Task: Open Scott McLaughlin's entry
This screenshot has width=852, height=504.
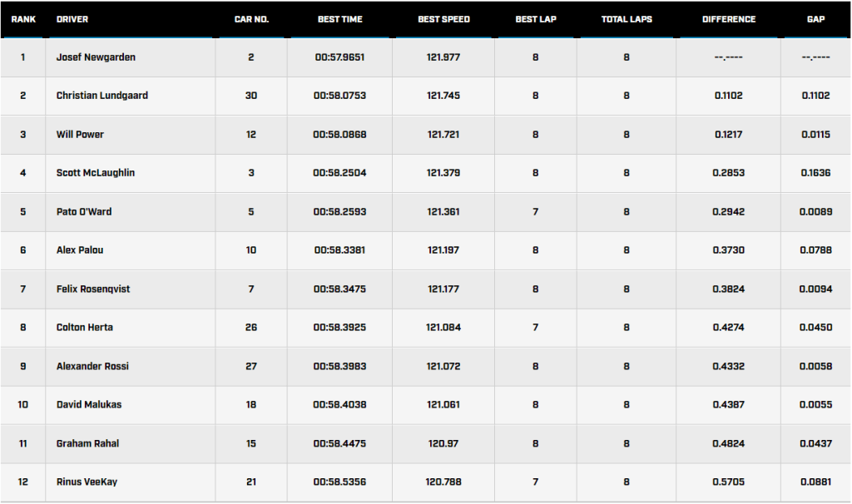Action: pos(95,173)
